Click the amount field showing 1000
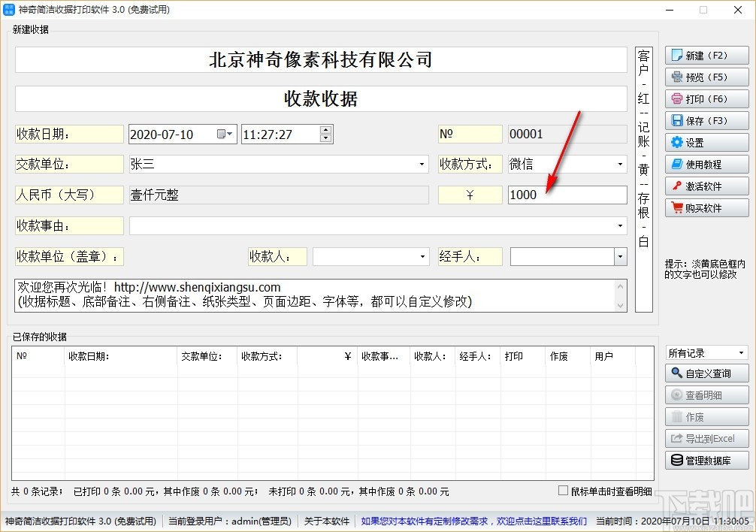 pyautogui.click(x=567, y=195)
